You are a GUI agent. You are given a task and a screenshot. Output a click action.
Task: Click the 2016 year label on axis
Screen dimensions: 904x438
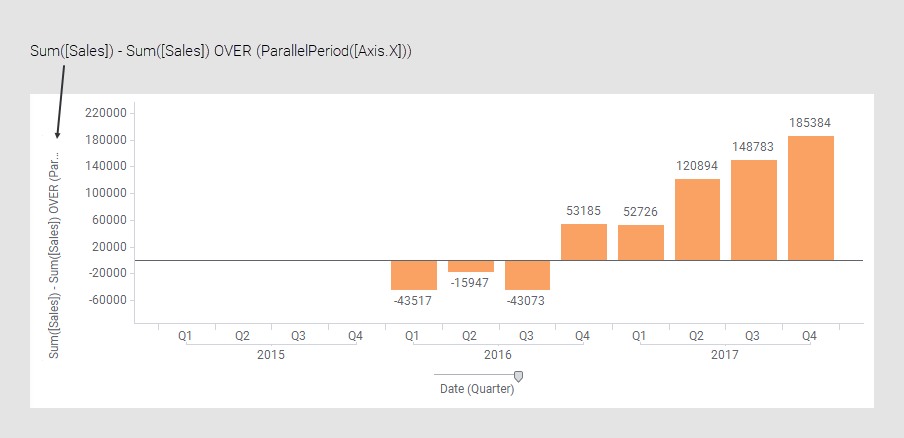pos(498,355)
